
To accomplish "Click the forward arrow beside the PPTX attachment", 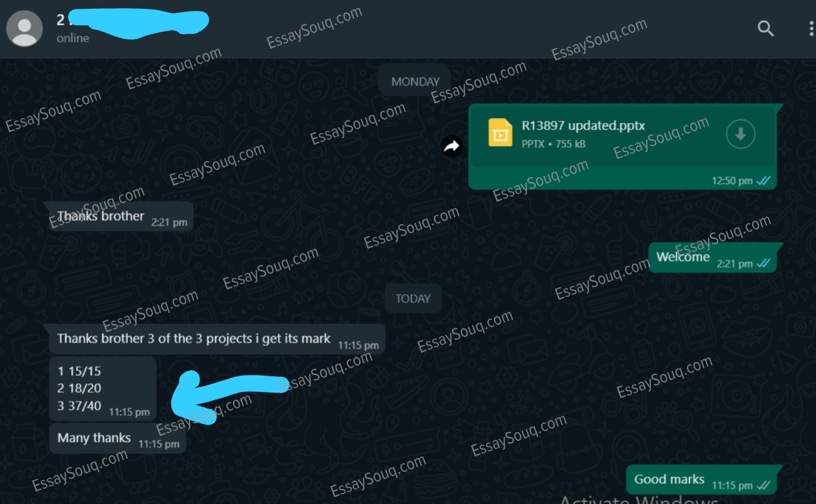I will click(452, 145).
